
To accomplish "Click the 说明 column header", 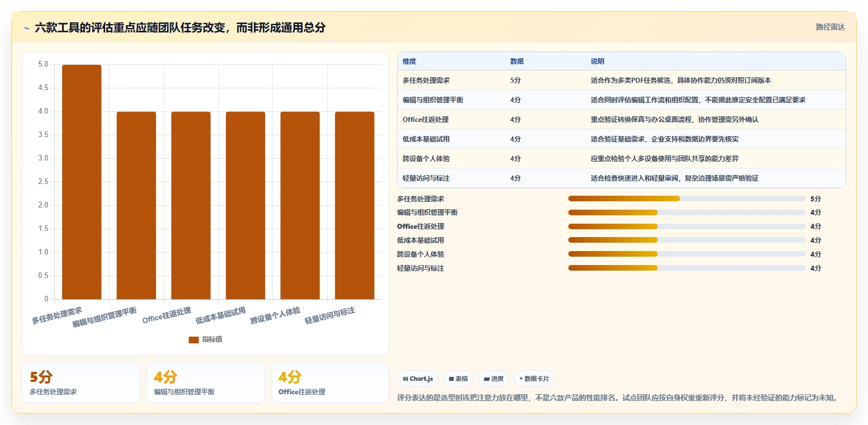I will click(x=597, y=62).
